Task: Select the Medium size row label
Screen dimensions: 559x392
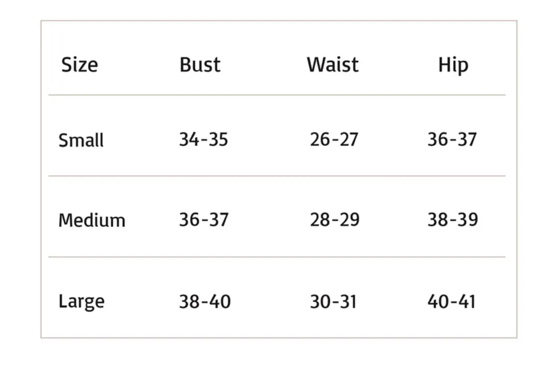Action: point(92,220)
